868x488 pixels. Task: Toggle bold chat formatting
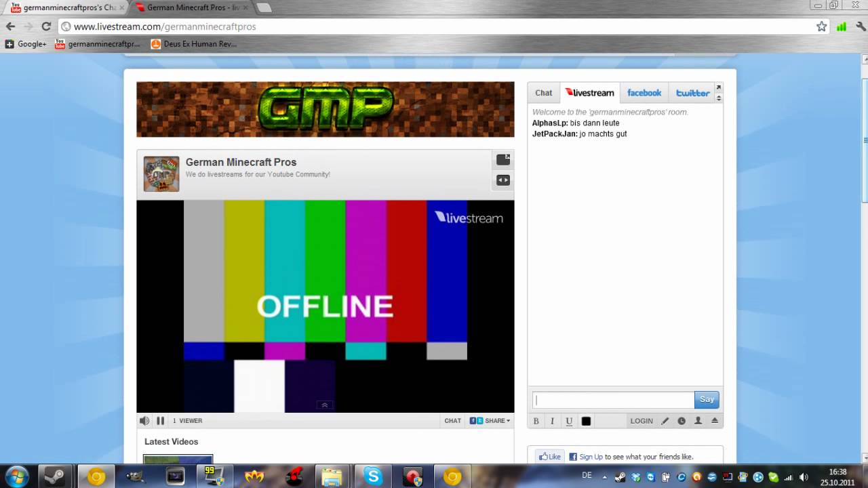(536, 421)
